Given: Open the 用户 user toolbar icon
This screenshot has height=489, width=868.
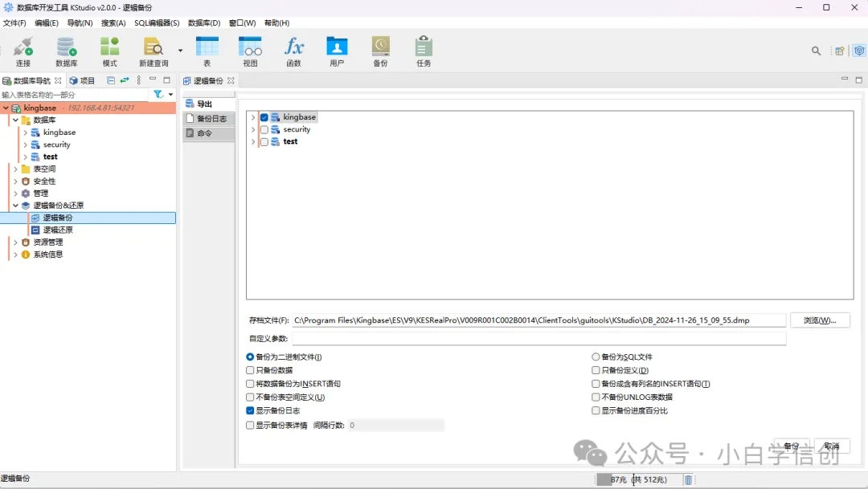Looking at the screenshot, I should pyautogui.click(x=337, y=51).
